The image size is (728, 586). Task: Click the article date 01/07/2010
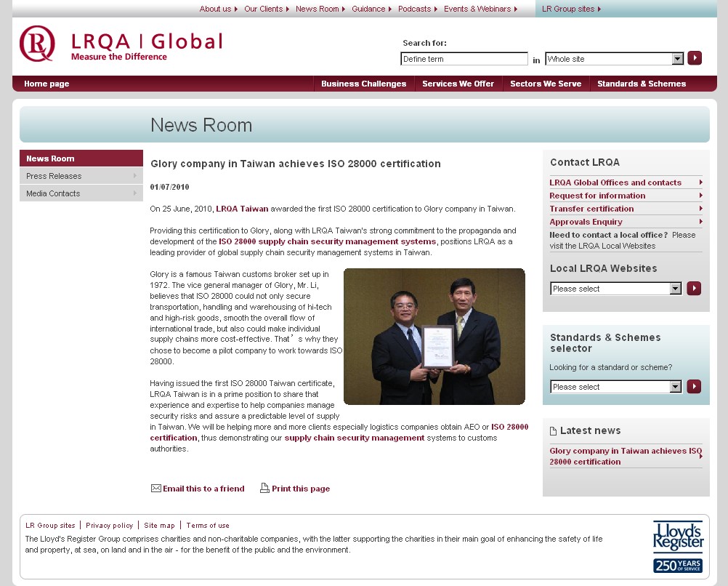coord(169,187)
